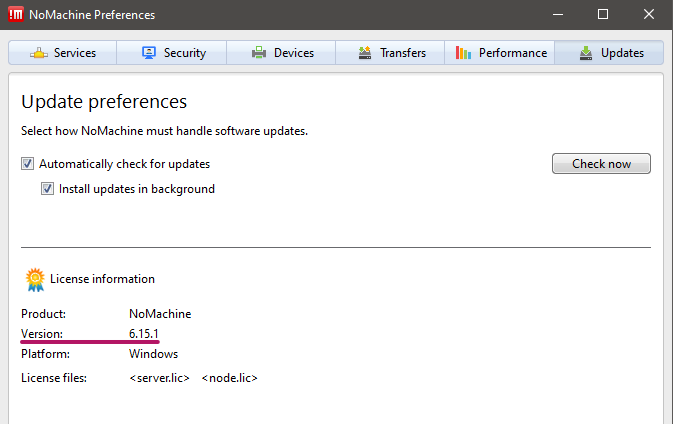Click the <server.lic> license file
Image resolution: width=673 pixels, height=424 pixels.
pyautogui.click(x=159, y=378)
